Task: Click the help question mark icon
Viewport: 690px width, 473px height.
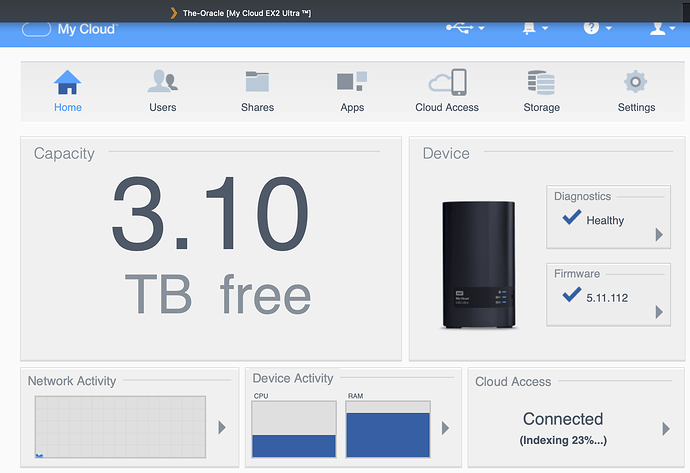Action: point(591,28)
